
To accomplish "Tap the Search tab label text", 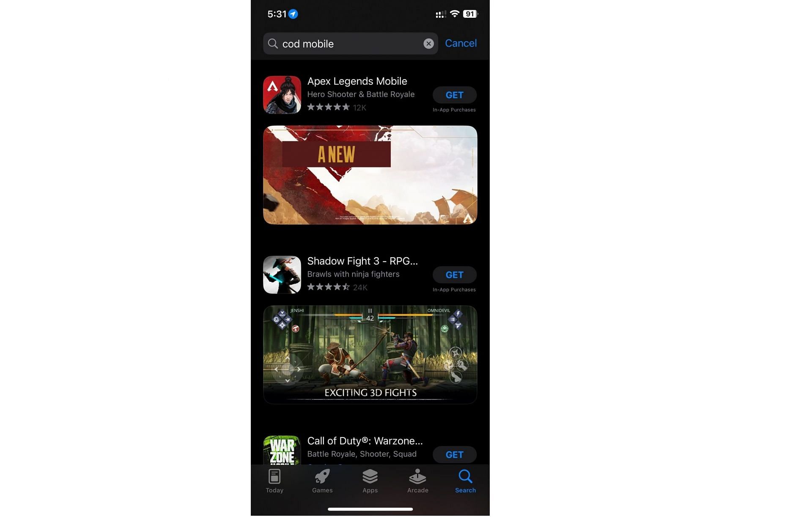I will click(466, 490).
